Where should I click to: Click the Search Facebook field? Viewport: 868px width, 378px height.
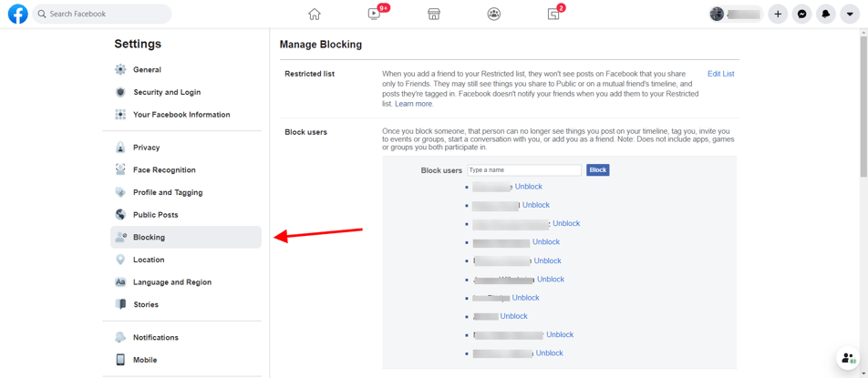tap(102, 14)
